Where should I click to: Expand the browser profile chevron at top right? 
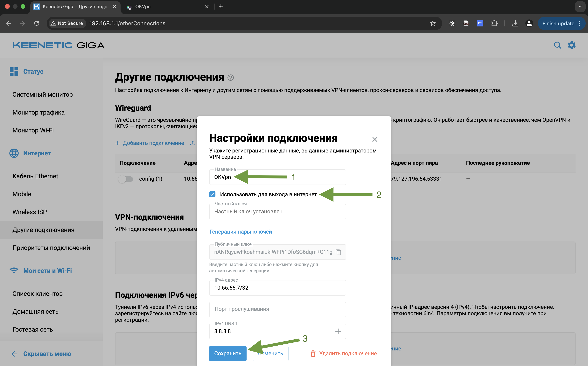(580, 7)
